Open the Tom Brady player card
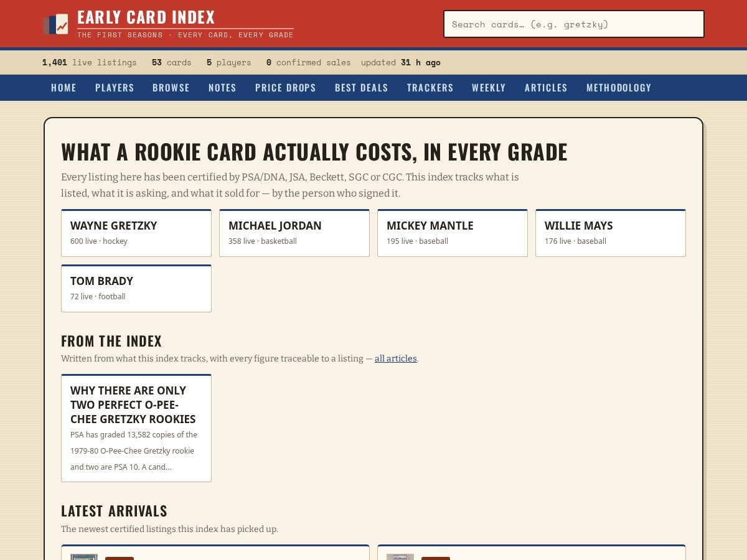Screen dimensions: 747x560 136,288
